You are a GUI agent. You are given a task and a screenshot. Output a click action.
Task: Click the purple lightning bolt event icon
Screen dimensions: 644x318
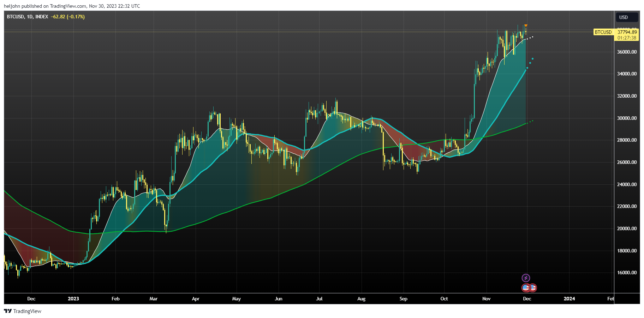pyautogui.click(x=526, y=278)
